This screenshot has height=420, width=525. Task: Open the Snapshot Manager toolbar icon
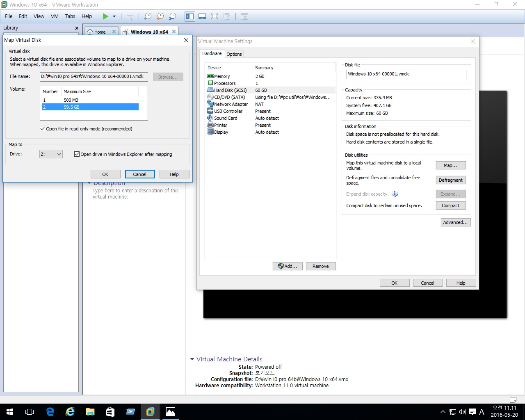(173, 16)
